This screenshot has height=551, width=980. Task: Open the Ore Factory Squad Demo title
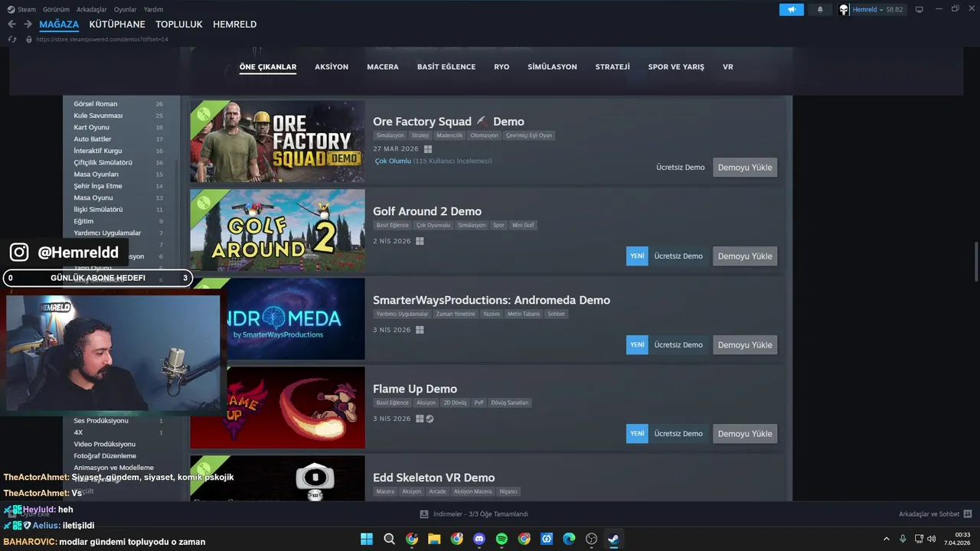click(449, 122)
